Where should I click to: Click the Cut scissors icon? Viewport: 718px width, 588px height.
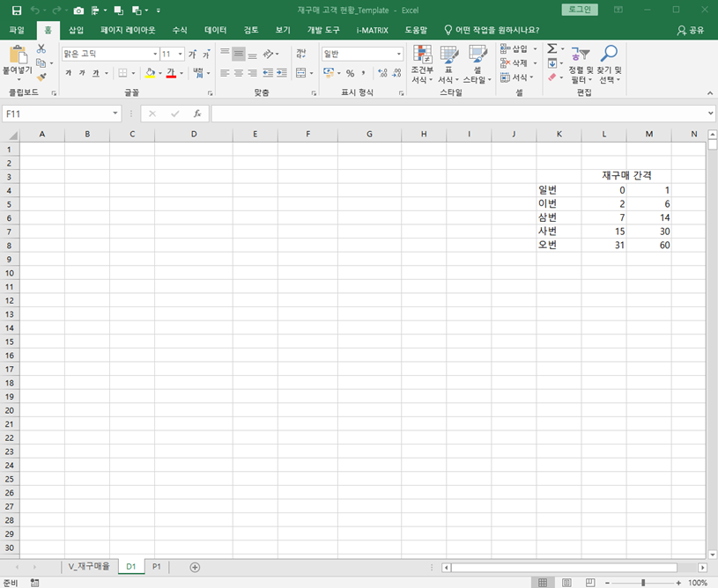tap(41, 49)
